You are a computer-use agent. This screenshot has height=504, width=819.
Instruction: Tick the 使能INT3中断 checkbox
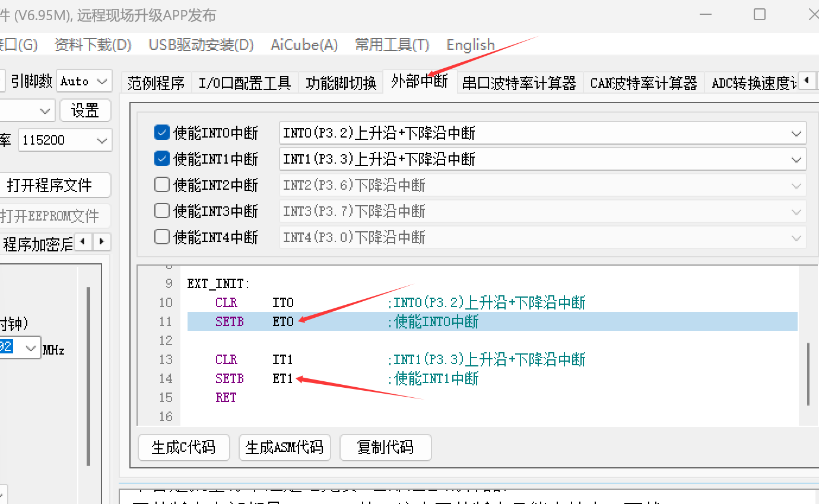(162, 210)
